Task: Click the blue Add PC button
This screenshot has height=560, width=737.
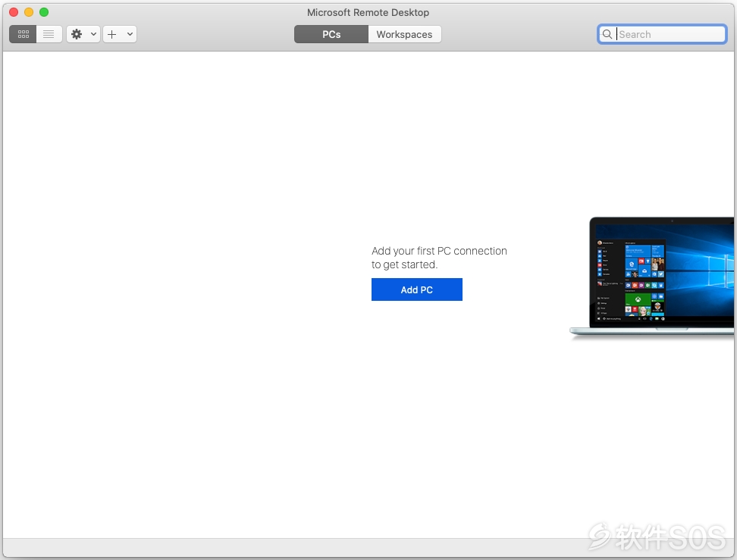Action: (417, 289)
